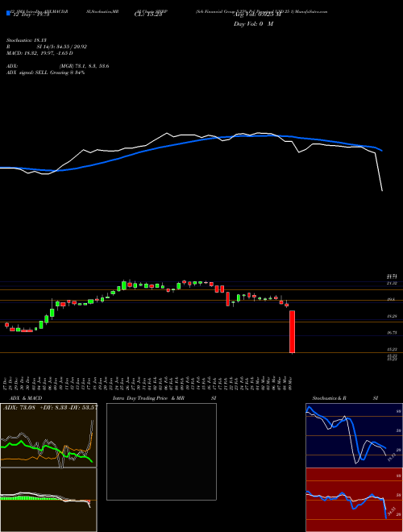Viewport: 403px width, 532px height.
Task: Click the blue 12 Day SMA legend square
Action: 8,14
